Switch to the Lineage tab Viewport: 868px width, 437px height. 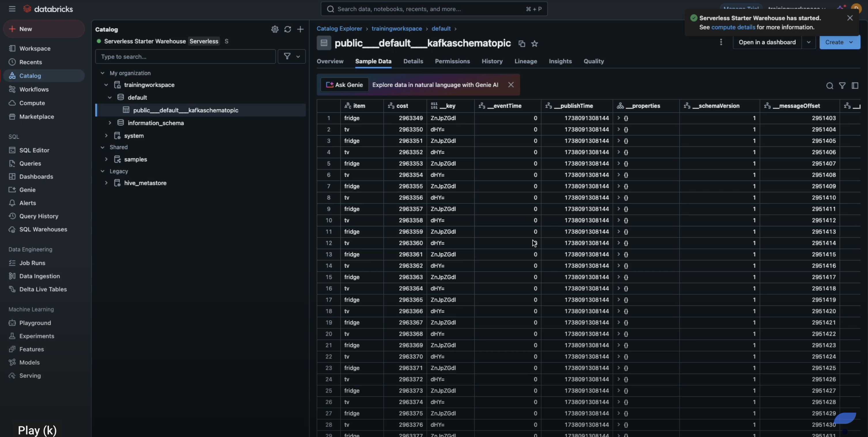(526, 61)
